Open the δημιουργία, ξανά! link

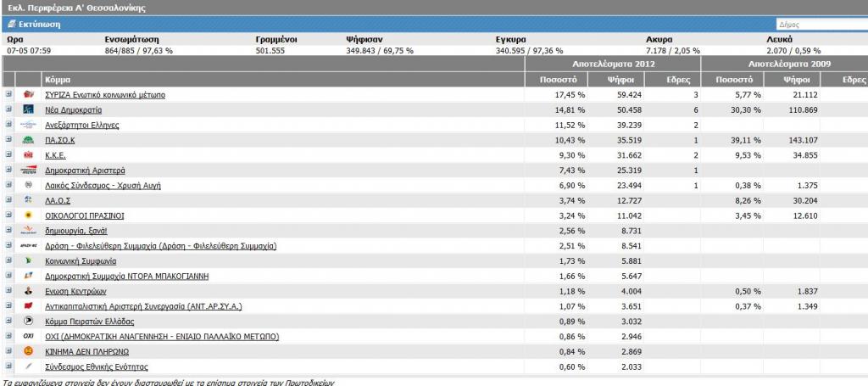tap(76, 231)
